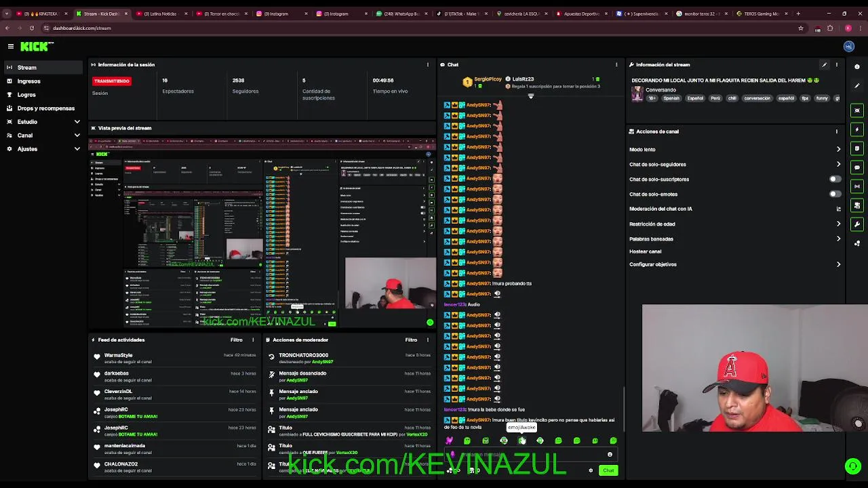Click the bottom share-nodes icon in right sidebar
The width and height of the screenshot is (868, 488).
tap(857, 243)
